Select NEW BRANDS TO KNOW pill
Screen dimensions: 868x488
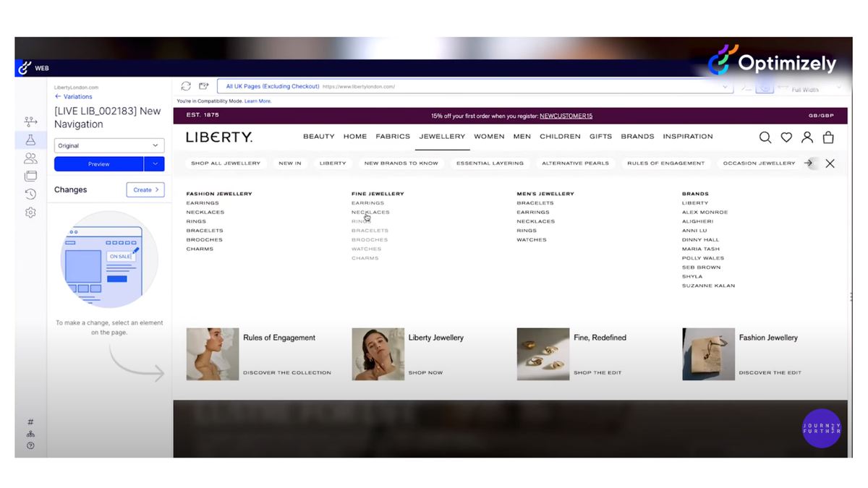pos(401,163)
